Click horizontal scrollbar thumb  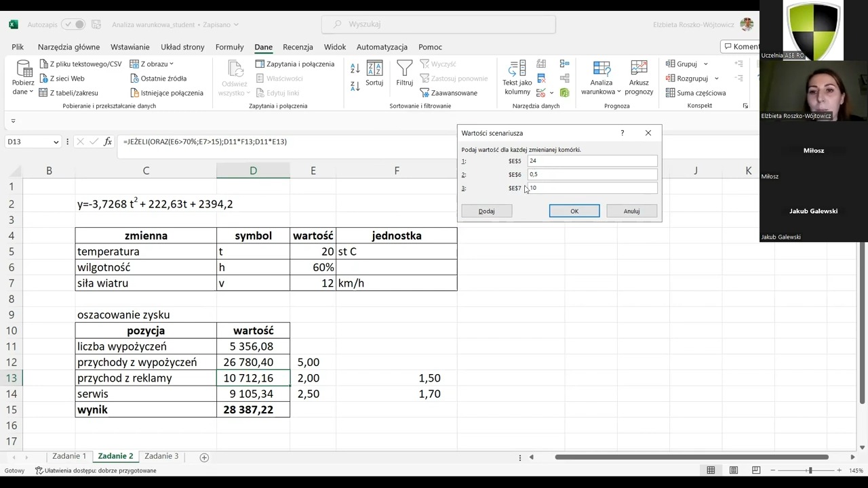692,457
